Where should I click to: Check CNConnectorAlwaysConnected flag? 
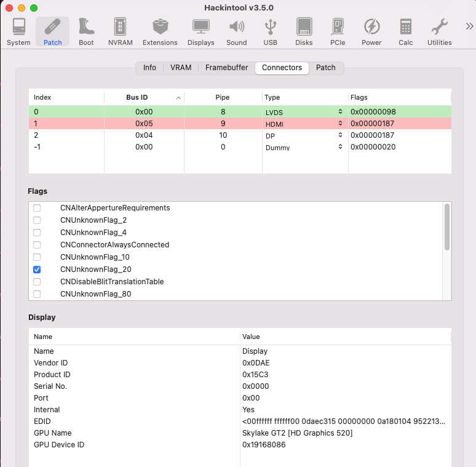point(37,245)
